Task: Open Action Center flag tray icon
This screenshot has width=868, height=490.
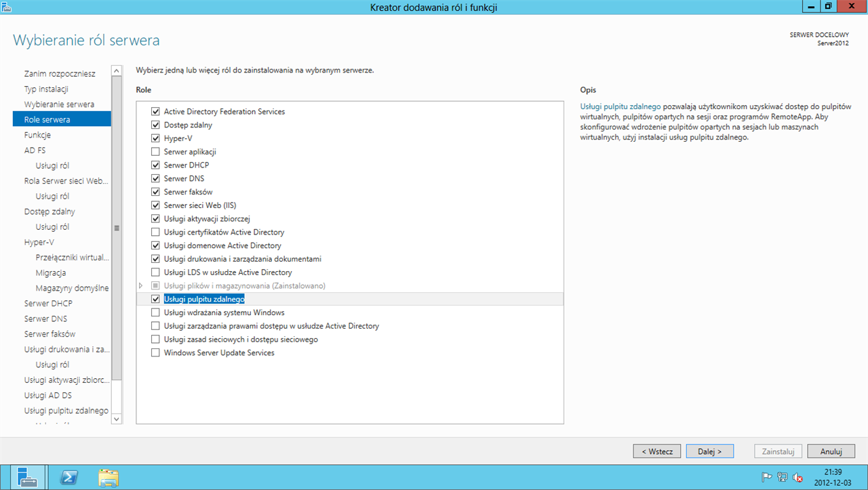Action: pos(767,477)
